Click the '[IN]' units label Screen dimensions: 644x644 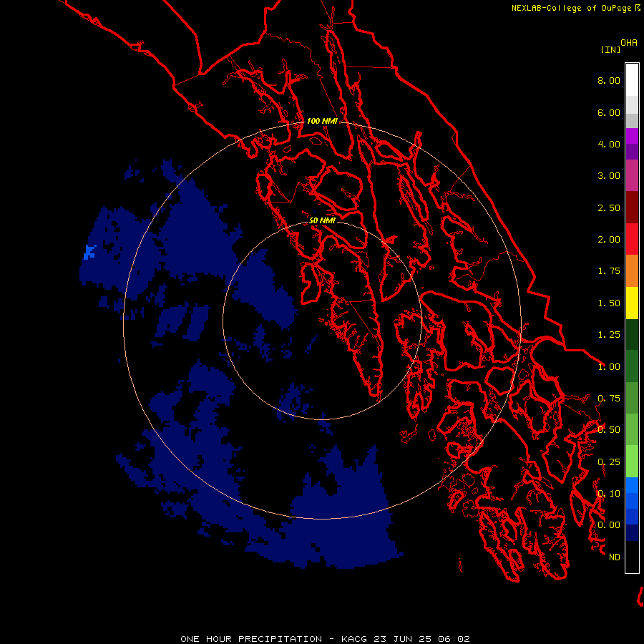tap(610, 50)
